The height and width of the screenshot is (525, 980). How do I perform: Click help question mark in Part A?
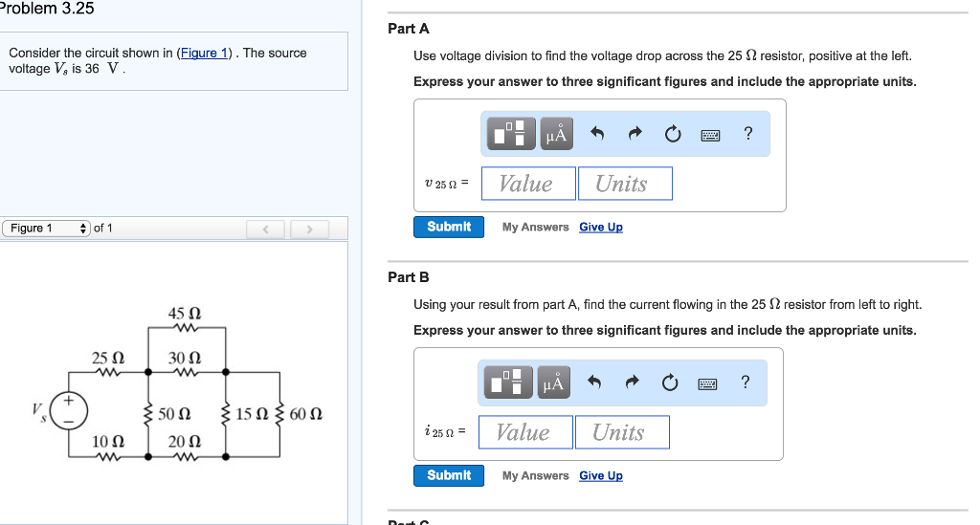pos(748,133)
